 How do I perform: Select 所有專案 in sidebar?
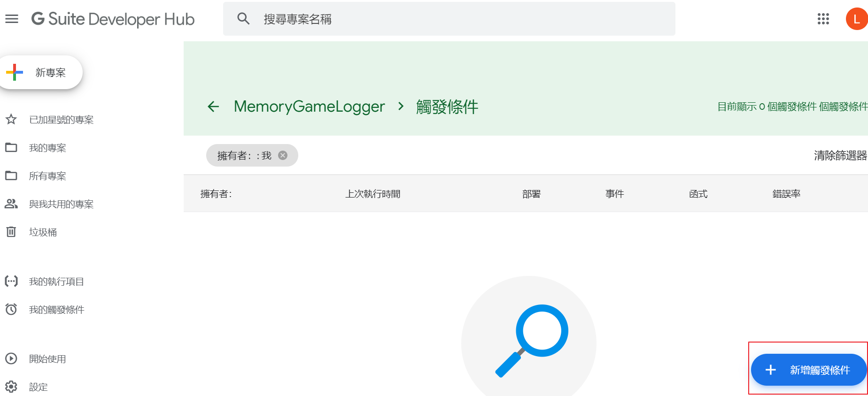tap(47, 176)
